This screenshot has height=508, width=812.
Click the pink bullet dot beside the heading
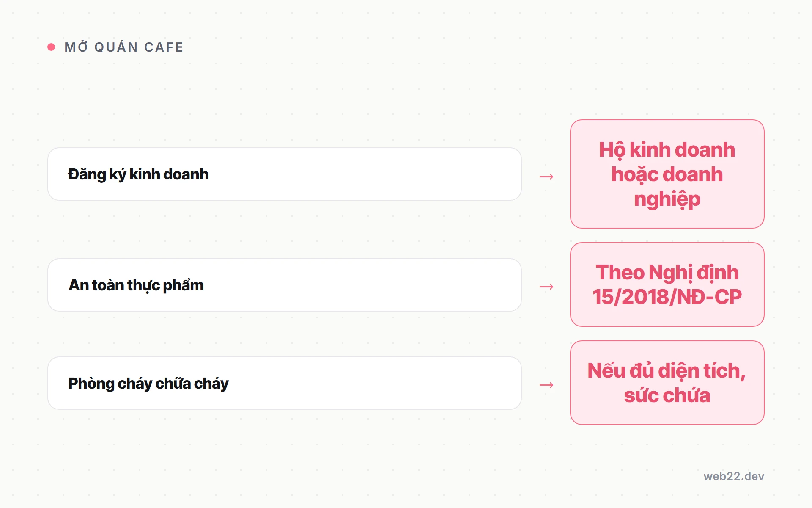click(51, 47)
